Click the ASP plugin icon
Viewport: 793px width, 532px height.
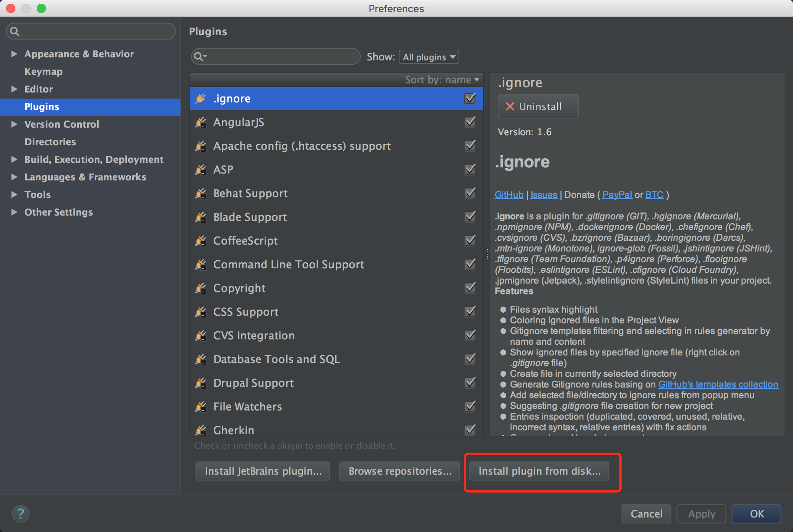point(201,170)
